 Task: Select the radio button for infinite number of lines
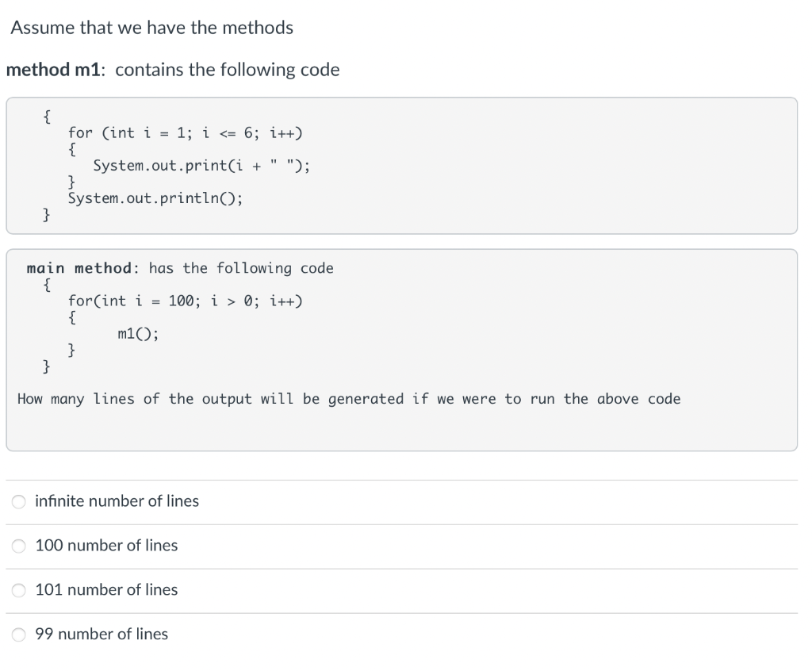[17, 501]
